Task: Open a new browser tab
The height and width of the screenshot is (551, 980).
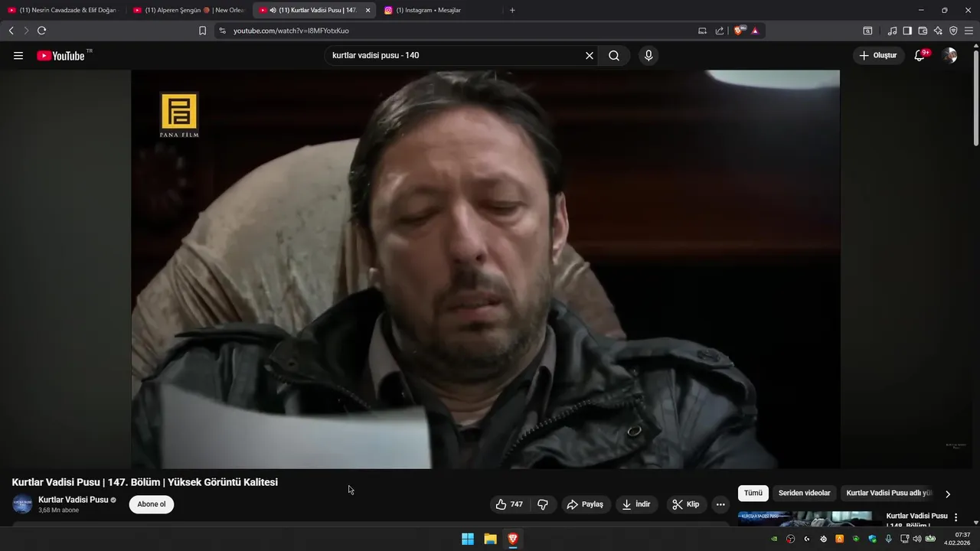Action: click(x=512, y=10)
